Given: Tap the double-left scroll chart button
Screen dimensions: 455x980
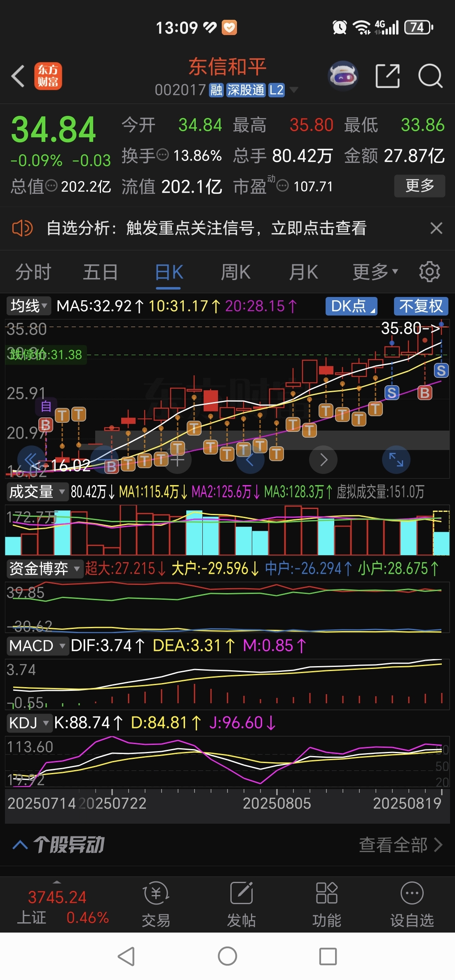Looking at the screenshot, I should [x=31, y=459].
